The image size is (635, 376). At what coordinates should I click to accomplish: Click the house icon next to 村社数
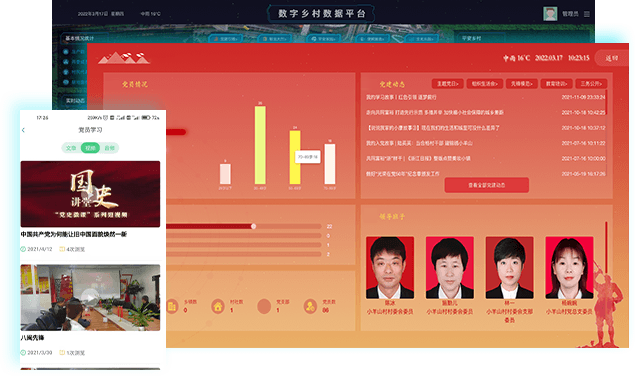click(x=218, y=306)
